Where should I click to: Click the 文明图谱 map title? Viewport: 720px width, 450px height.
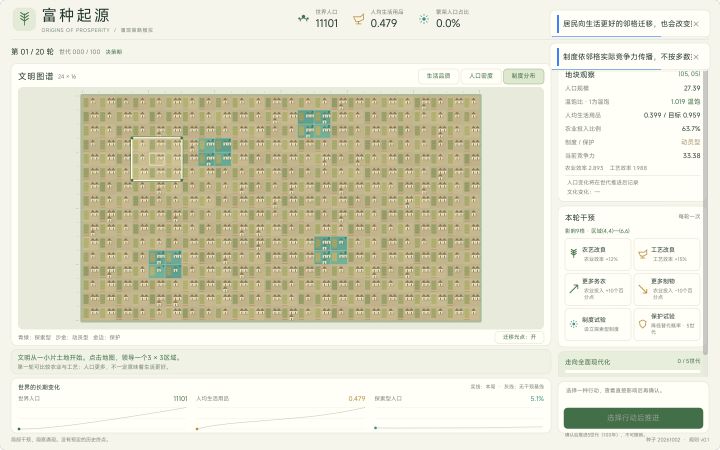35,76
